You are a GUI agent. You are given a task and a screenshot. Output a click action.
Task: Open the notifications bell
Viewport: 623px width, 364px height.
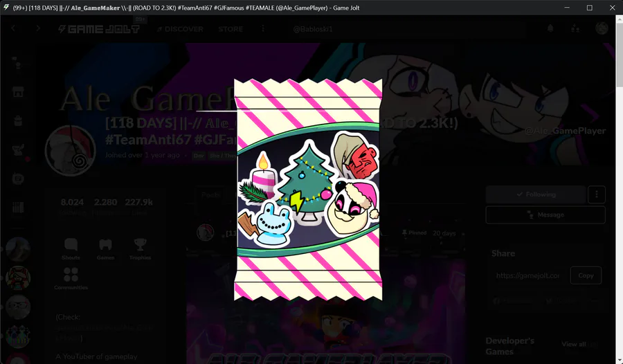(x=550, y=28)
